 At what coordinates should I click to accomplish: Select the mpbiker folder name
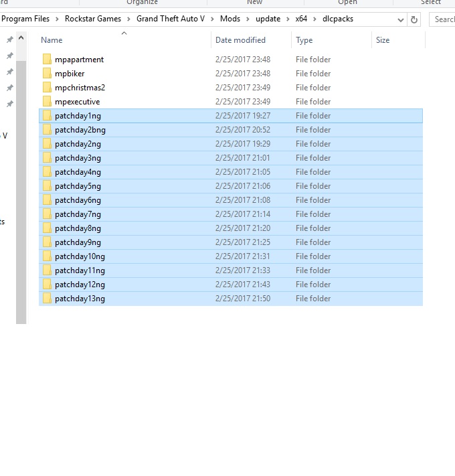70,74
